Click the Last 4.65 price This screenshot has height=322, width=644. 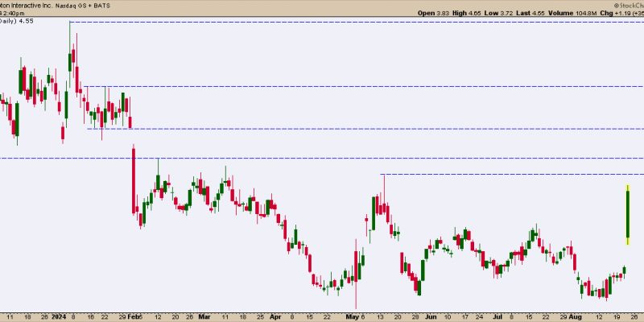click(x=530, y=13)
